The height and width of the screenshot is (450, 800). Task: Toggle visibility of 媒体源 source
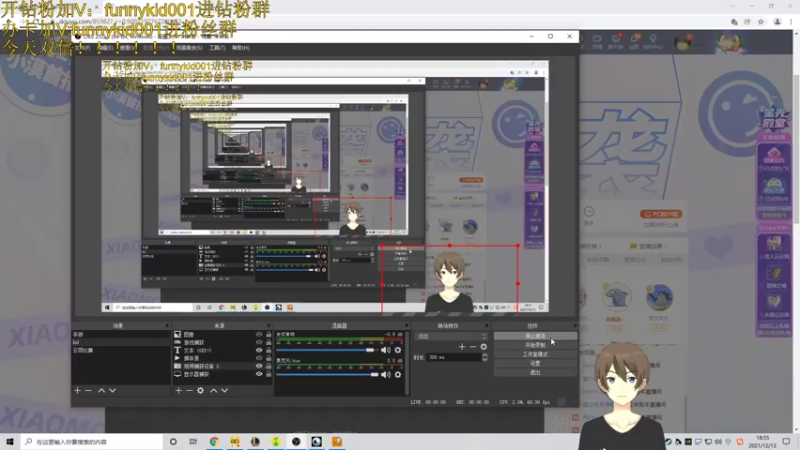pos(259,358)
